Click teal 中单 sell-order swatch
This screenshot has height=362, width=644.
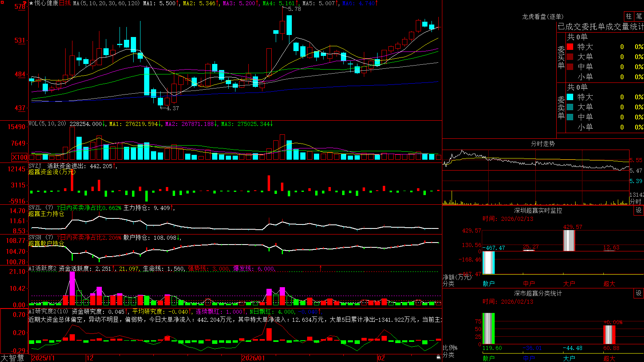[x=570, y=117]
